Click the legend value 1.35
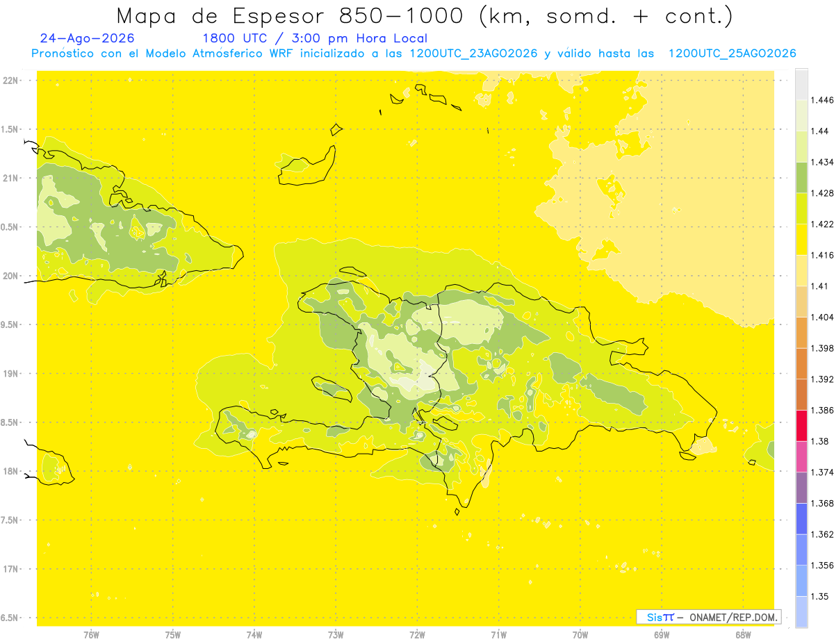 (x=821, y=596)
